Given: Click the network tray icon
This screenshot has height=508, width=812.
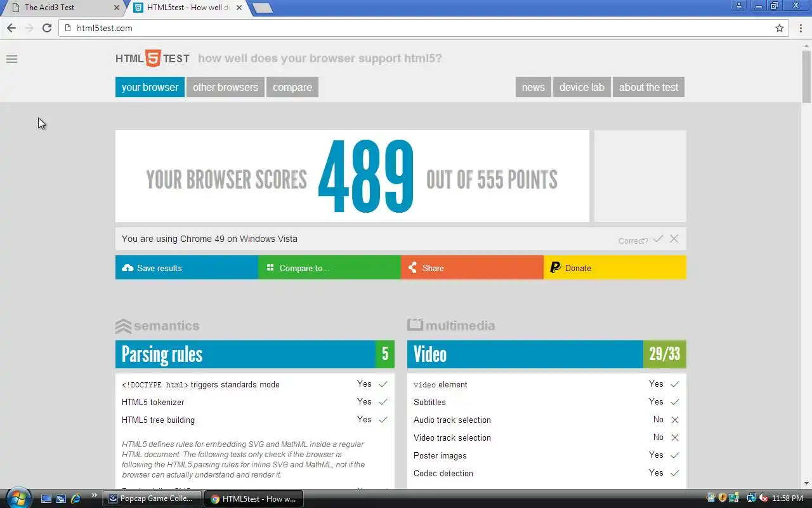Looking at the screenshot, I should coord(752,498).
